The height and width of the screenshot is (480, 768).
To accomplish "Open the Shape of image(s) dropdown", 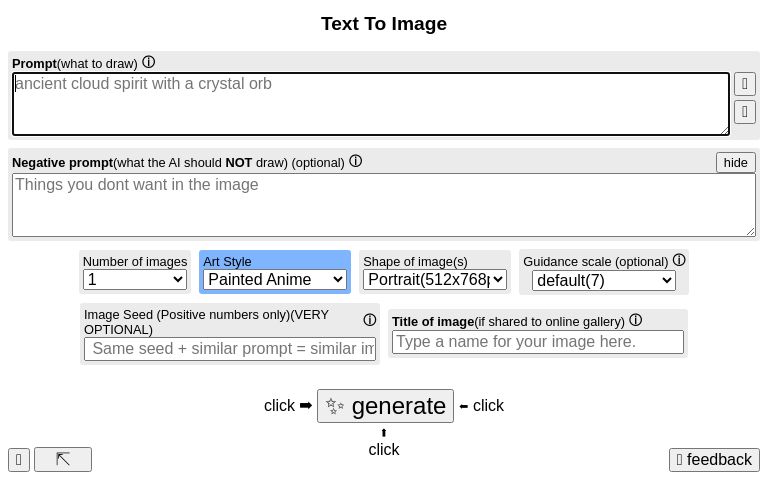I will 435,280.
